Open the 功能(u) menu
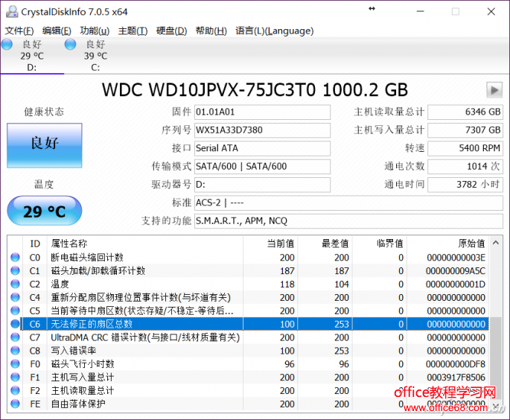 coord(95,31)
